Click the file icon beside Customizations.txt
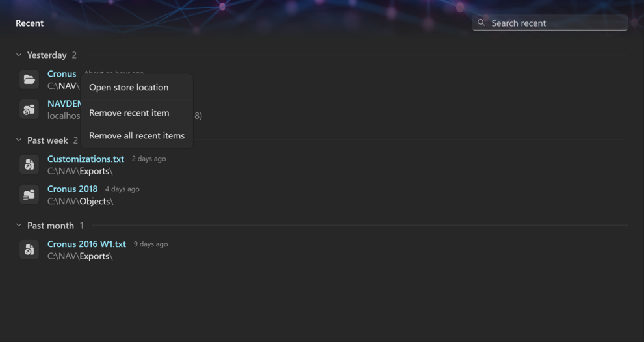Viewport: 644px width, 342px height. (29, 164)
